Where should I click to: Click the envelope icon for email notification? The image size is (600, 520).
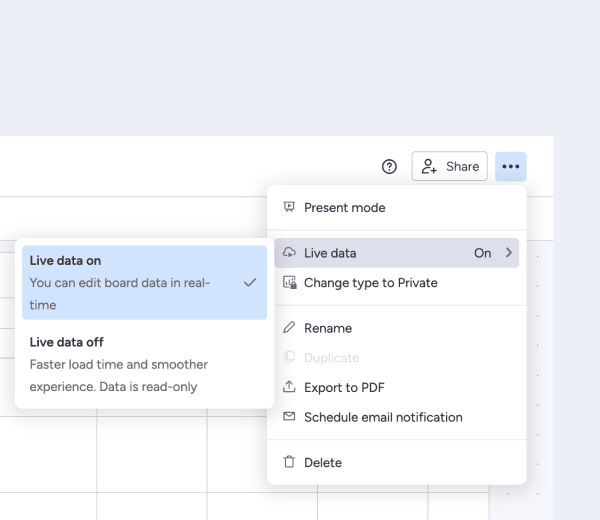[x=289, y=417]
